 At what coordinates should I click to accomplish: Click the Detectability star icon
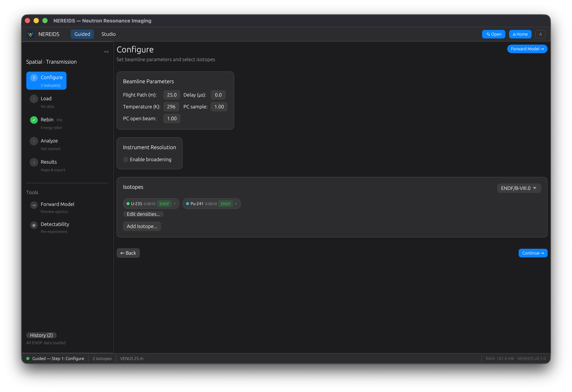coord(34,225)
